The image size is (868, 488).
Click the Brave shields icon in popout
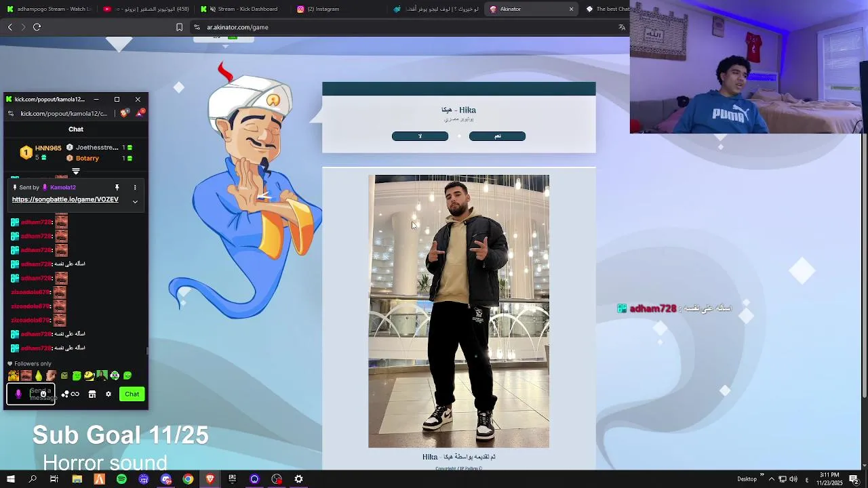pyautogui.click(x=124, y=113)
